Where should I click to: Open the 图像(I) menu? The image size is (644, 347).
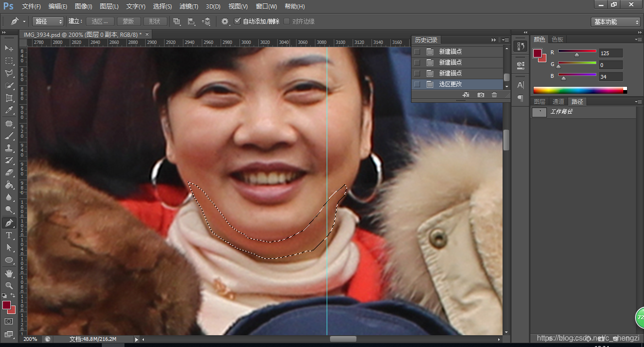[83, 7]
